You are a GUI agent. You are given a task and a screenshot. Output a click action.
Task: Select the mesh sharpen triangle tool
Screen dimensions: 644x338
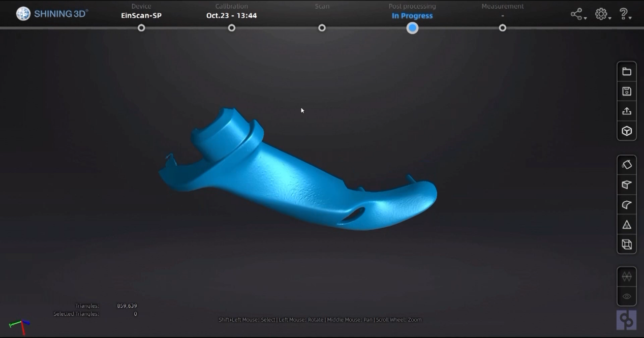[626, 224]
